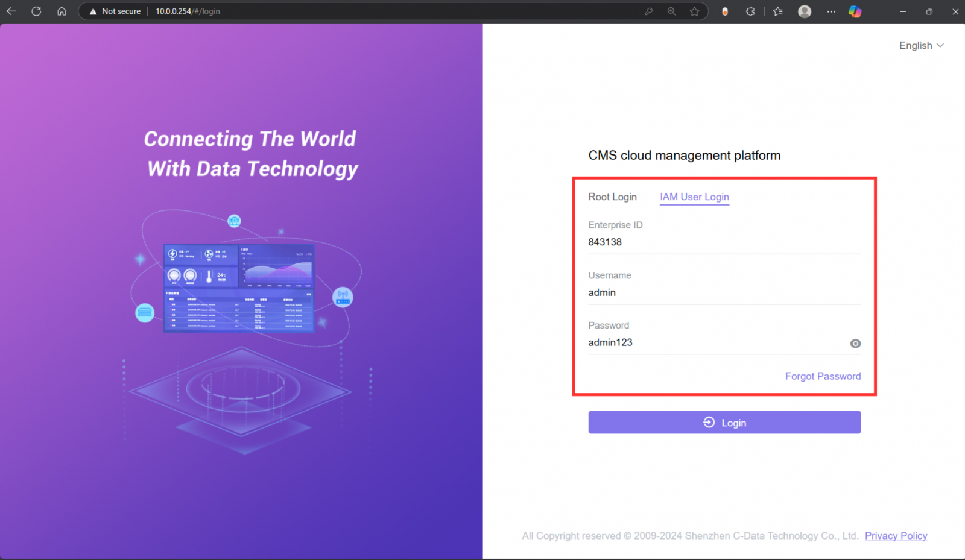Click the browser profile avatar icon
This screenshot has height=560, width=965.
[805, 11]
